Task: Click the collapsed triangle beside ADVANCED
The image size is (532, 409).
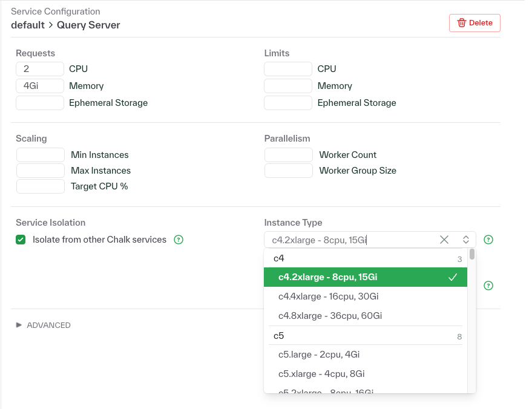Action: (19, 325)
